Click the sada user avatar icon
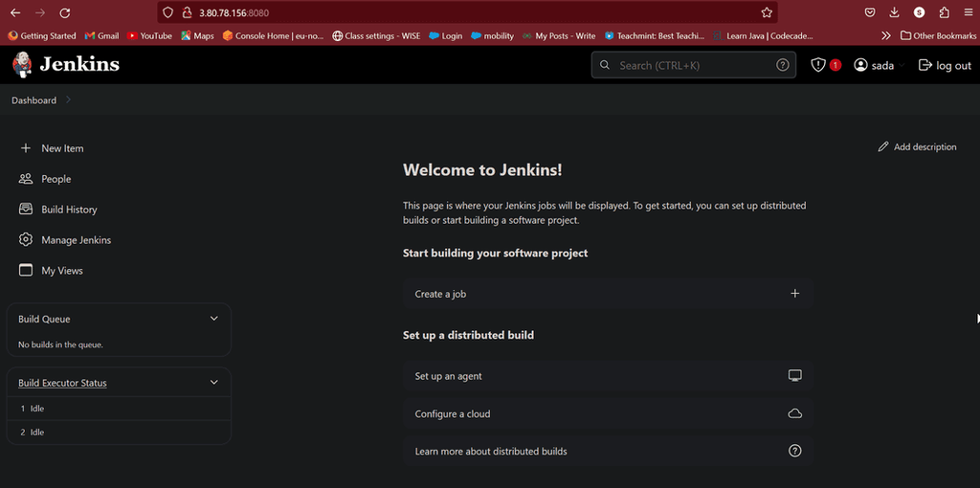This screenshot has width=980, height=488. 861,65
